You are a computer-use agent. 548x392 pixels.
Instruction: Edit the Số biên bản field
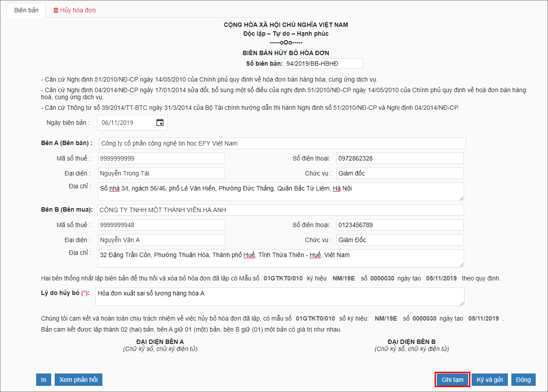[324, 63]
